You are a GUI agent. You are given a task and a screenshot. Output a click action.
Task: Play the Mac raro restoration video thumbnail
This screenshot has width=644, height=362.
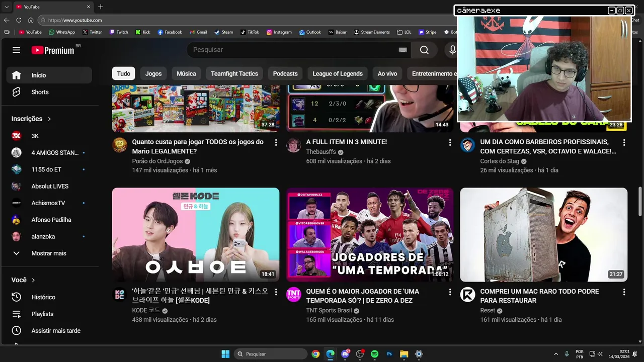point(544,235)
